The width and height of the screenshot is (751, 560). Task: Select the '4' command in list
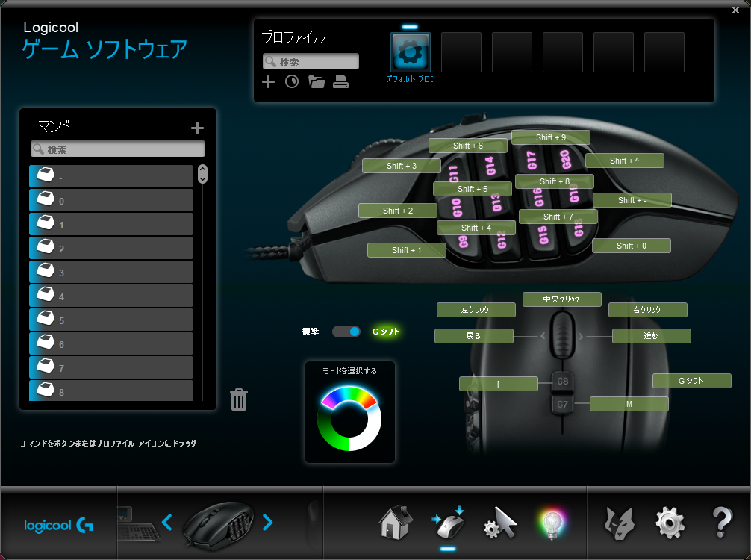point(111,296)
